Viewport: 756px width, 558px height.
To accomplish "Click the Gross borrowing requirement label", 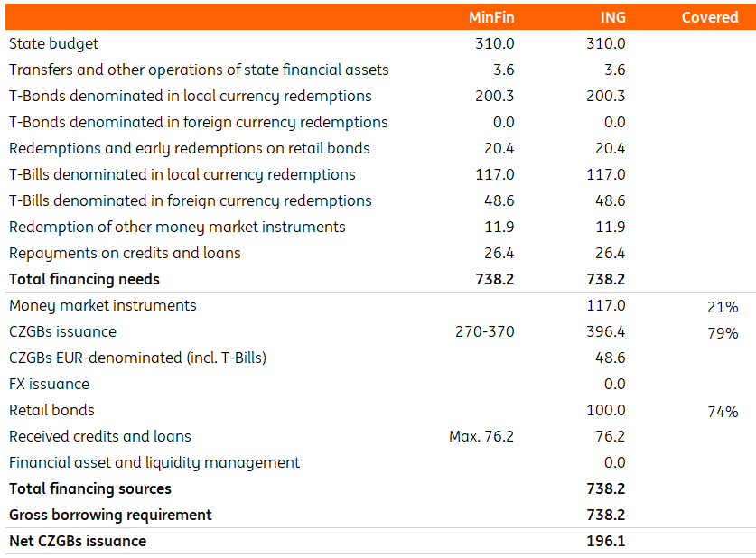I will (x=110, y=516).
